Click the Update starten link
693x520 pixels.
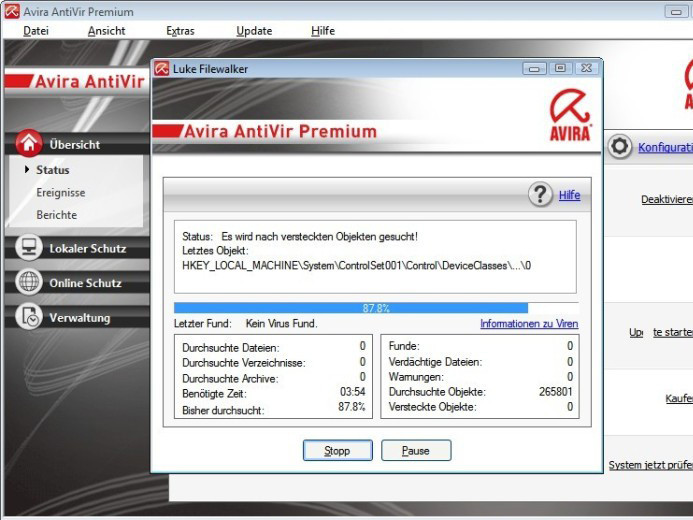(661, 332)
